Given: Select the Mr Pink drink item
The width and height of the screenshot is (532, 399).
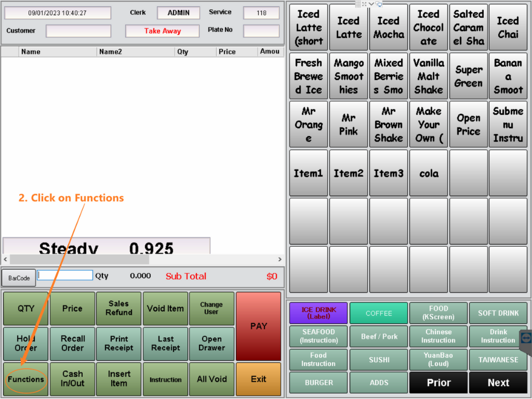Looking at the screenshot, I should coord(348,125).
